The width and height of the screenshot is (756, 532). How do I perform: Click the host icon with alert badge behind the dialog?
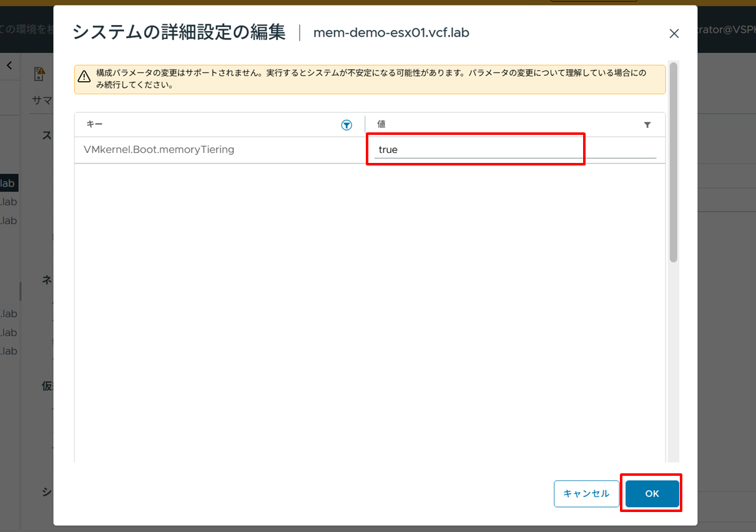coord(37,73)
